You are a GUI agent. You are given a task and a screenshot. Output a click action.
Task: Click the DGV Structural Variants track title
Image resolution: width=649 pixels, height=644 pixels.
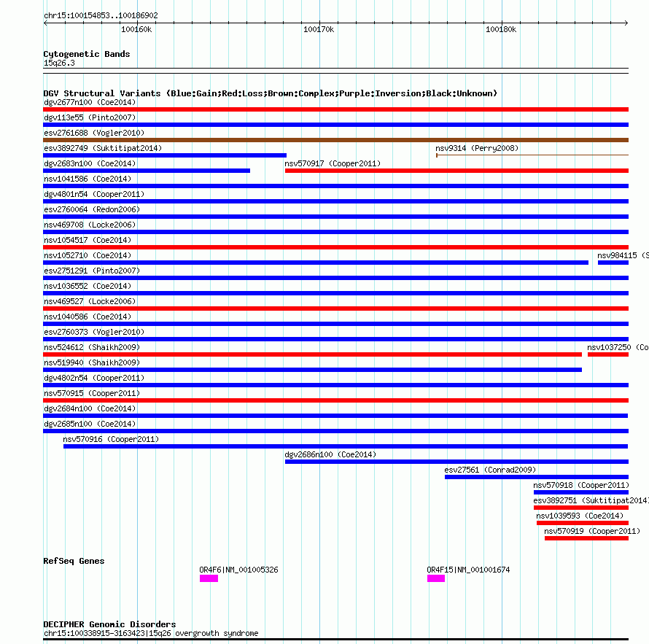tap(271, 93)
